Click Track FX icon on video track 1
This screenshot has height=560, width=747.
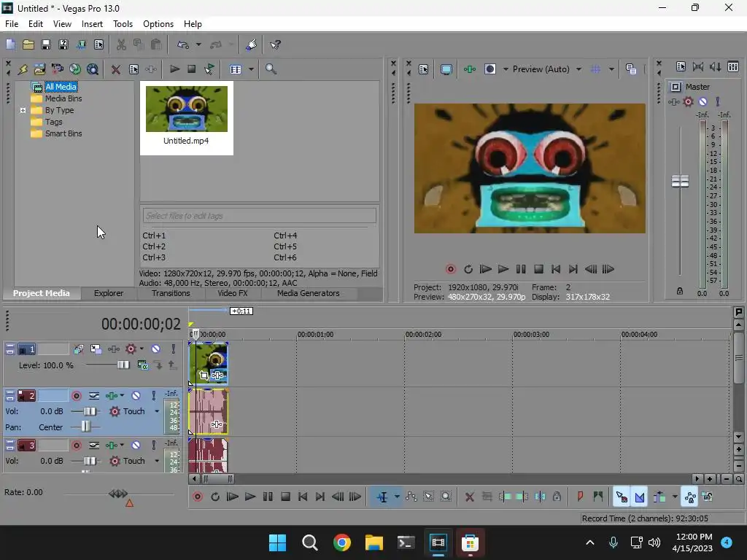(x=113, y=349)
